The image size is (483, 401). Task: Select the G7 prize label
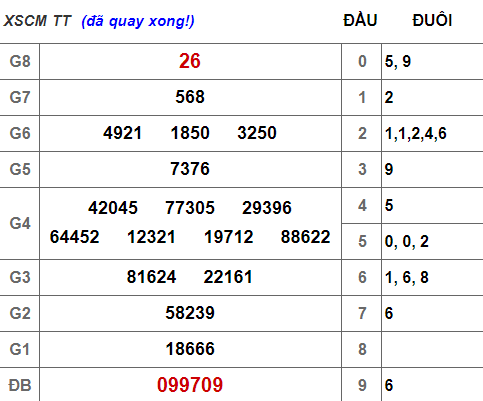coord(20,97)
